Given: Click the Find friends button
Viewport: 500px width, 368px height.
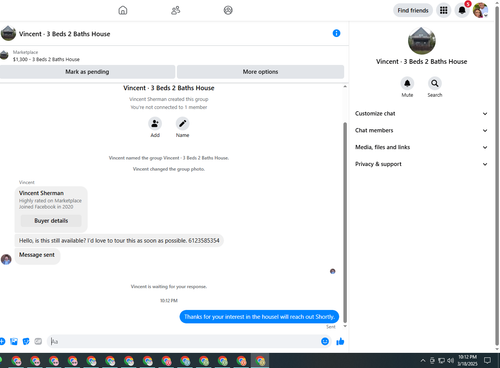Looking at the screenshot, I should tap(413, 10).
